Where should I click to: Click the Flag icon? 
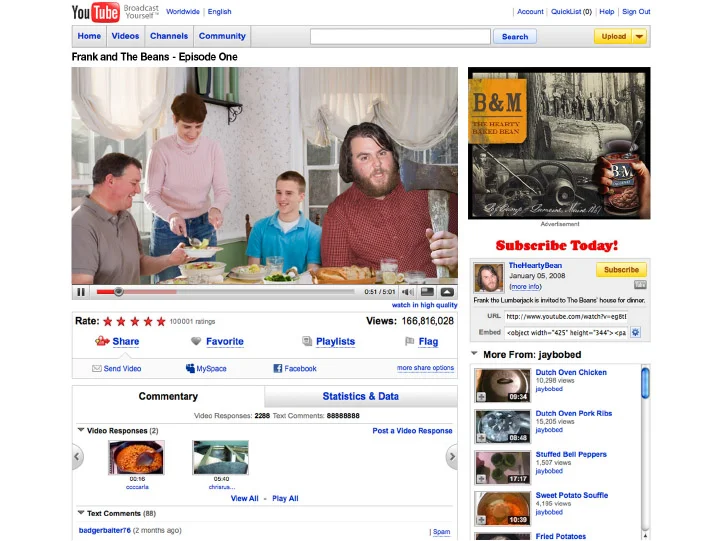(x=409, y=341)
